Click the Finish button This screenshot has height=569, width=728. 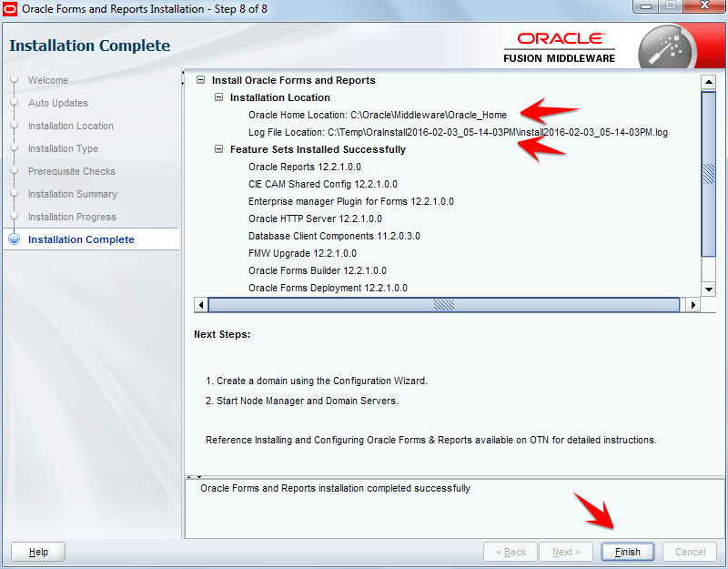coord(627,552)
